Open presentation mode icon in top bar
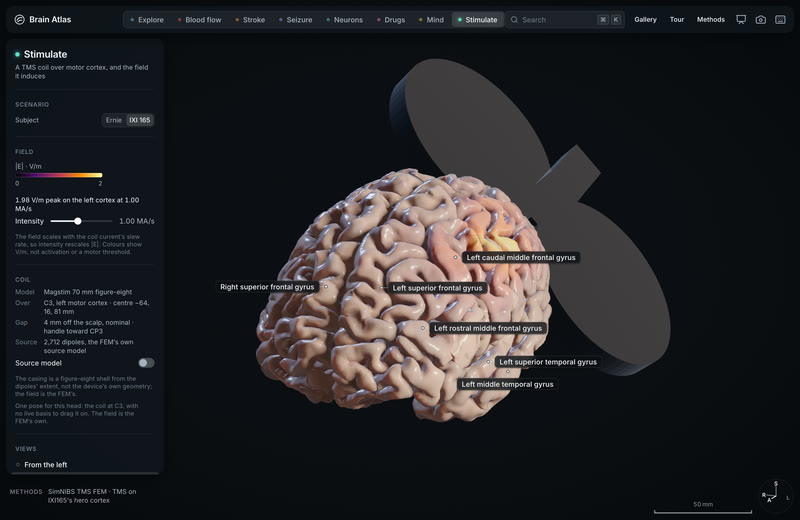Screen dimensions: 800x520 [x=741, y=19]
